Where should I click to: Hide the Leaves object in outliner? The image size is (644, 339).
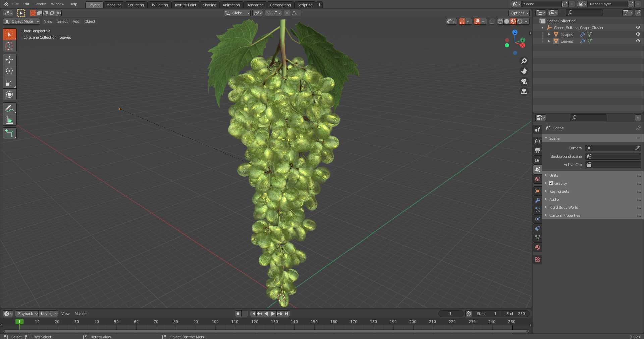pyautogui.click(x=638, y=41)
